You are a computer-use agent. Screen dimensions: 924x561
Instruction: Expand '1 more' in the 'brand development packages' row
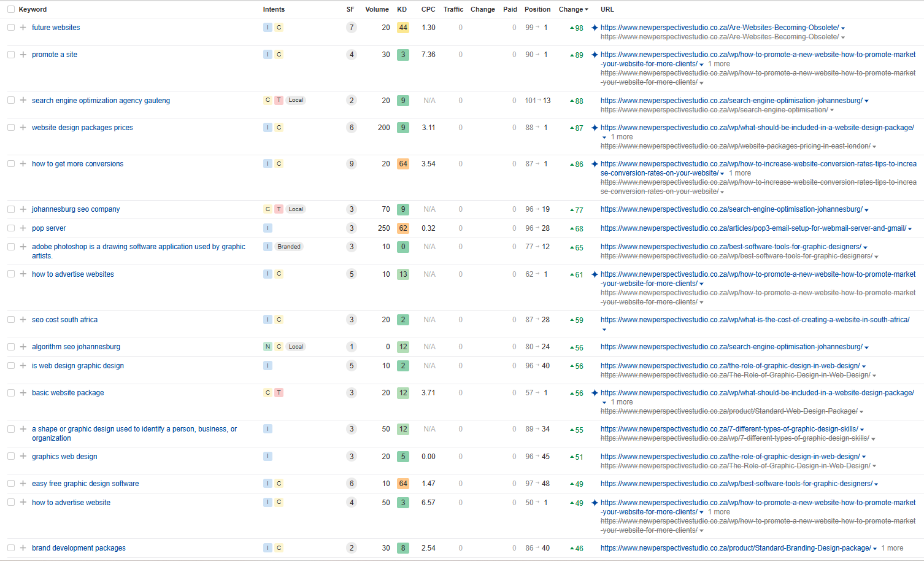[892, 548]
